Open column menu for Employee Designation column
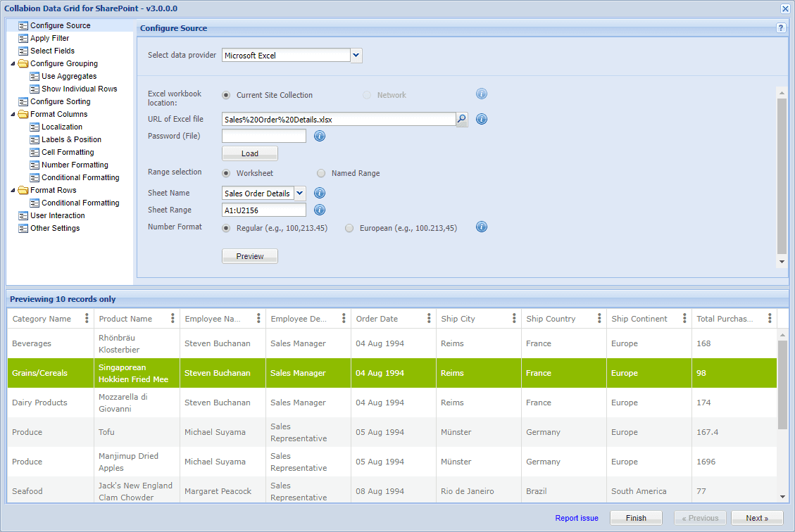The width and height of the screenshot is (795, 532). tap(344, 318)
